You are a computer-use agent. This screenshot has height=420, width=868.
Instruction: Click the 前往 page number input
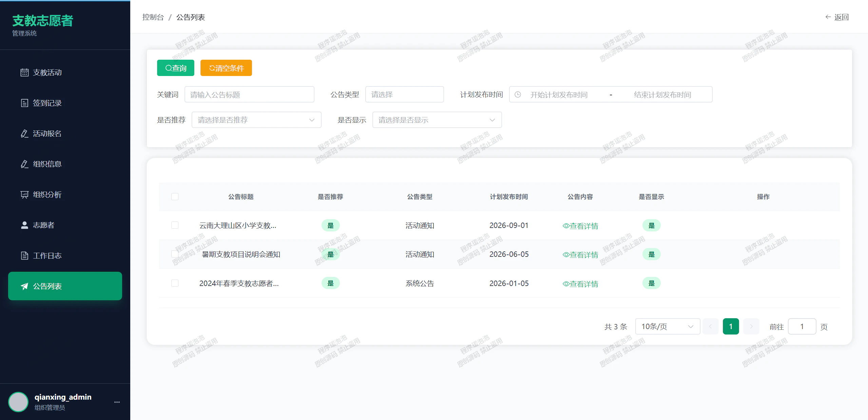click(802, 326)
